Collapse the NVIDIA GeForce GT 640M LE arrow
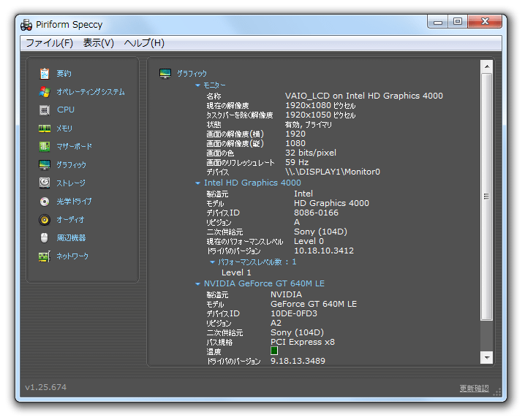Image resolution: width=525 pixels, height=420 pixels. click(x=197, y=284)
